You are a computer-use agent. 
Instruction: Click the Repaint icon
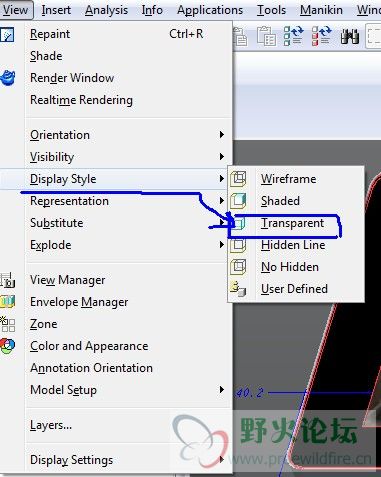point(7,34)
